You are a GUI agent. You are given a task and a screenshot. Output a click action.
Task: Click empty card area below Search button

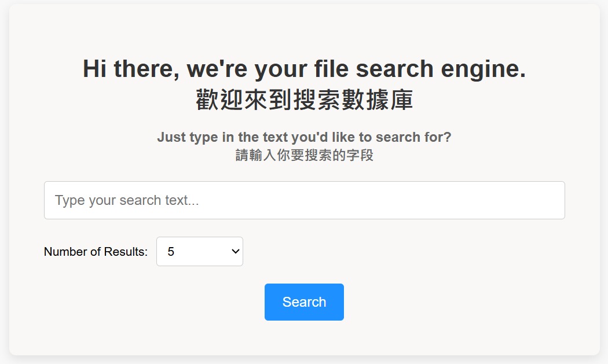click(304, 339)
